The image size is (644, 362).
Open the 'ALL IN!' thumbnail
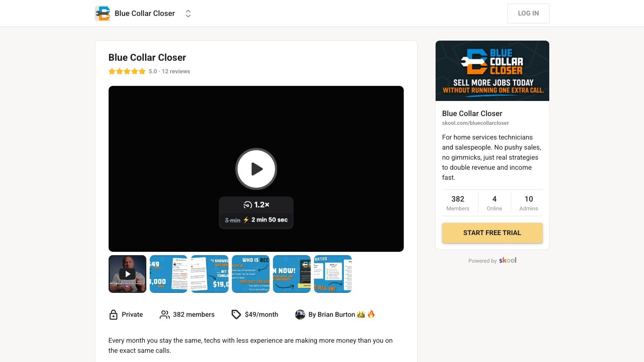click(x=333, y=274)
